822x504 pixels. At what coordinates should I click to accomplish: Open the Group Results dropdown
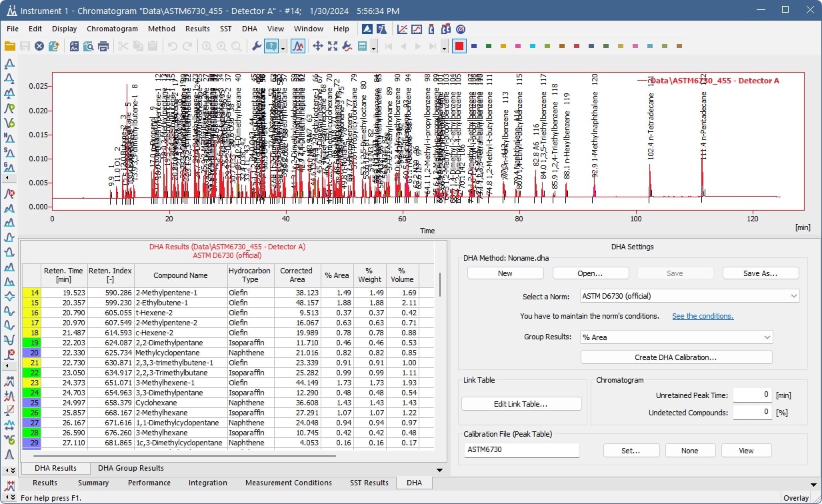point(676,337)
